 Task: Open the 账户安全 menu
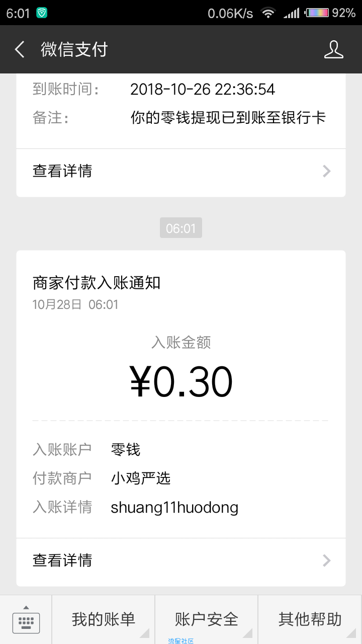pos(207,620)
